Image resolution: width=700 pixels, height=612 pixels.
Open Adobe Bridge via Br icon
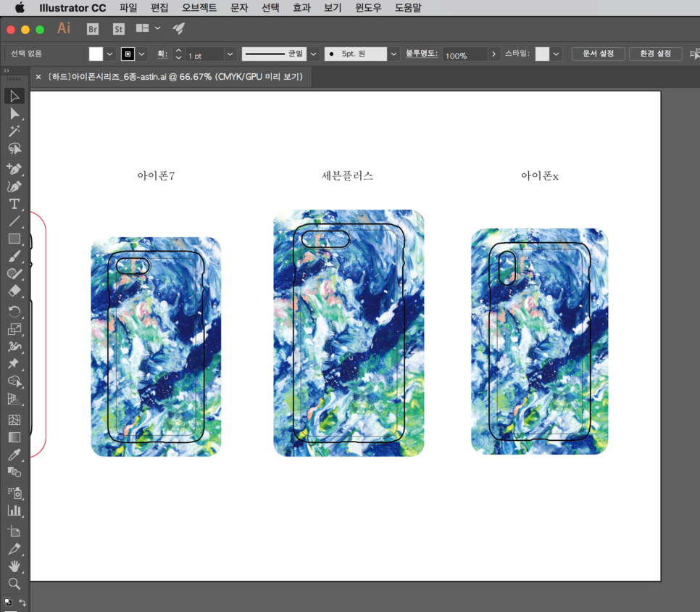tap(93, 29)
